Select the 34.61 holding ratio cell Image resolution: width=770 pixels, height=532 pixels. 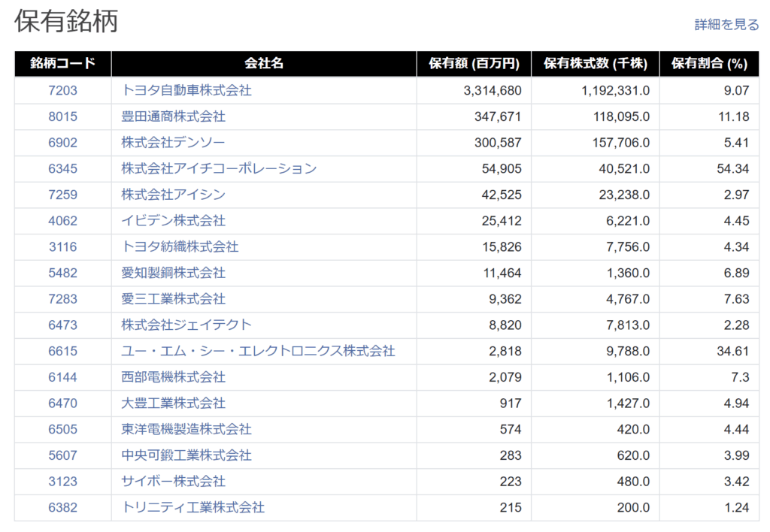click(709, 351)
